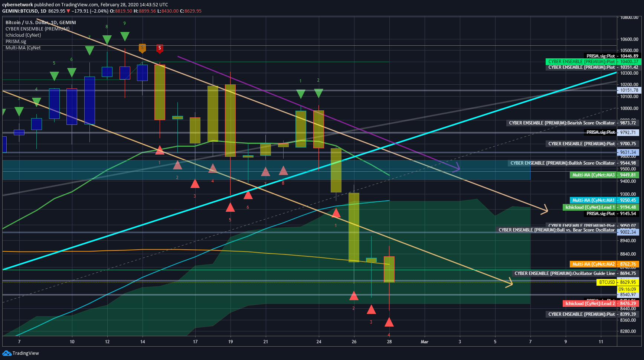Click green Multi-MA MA3 9449.81 label
This screenshot has width=644, height=360.
[605, 175]
